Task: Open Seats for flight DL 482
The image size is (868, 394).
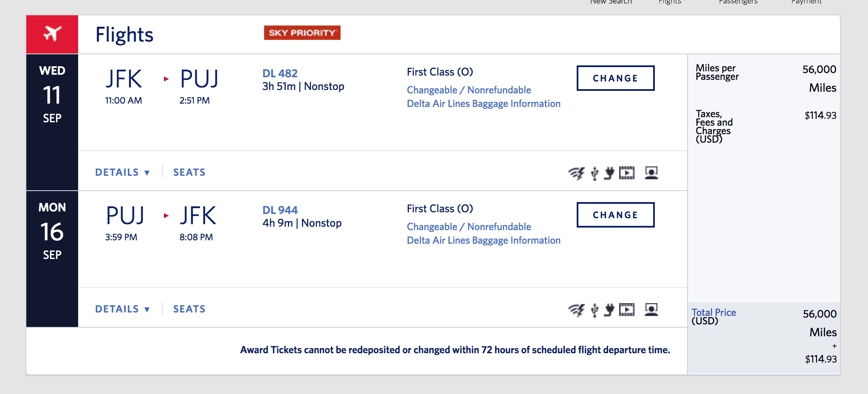Action: [x=189, y=172]
